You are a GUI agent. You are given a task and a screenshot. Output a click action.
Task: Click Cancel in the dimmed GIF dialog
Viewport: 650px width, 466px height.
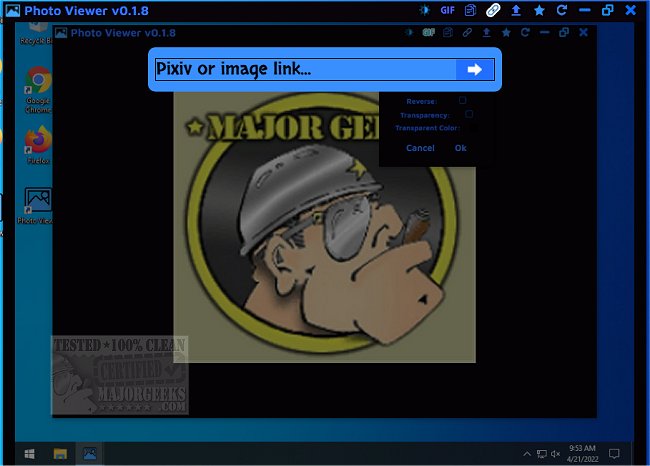click(420, 148)
